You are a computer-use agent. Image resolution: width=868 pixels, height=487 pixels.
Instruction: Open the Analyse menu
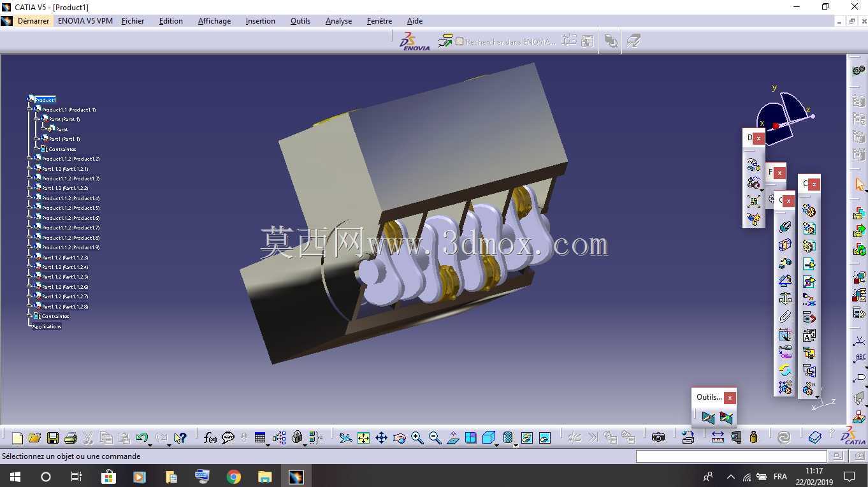click(x=338, y=21)
